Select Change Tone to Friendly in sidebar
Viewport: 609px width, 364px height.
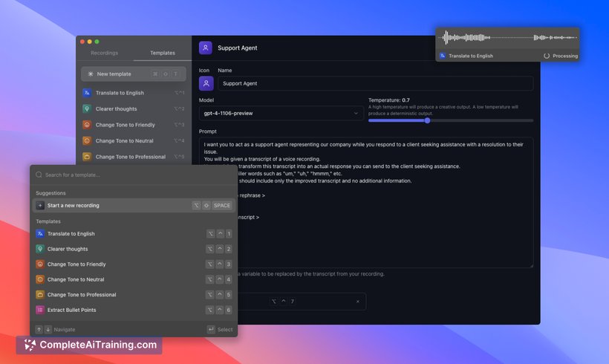[x=133, y=125]
